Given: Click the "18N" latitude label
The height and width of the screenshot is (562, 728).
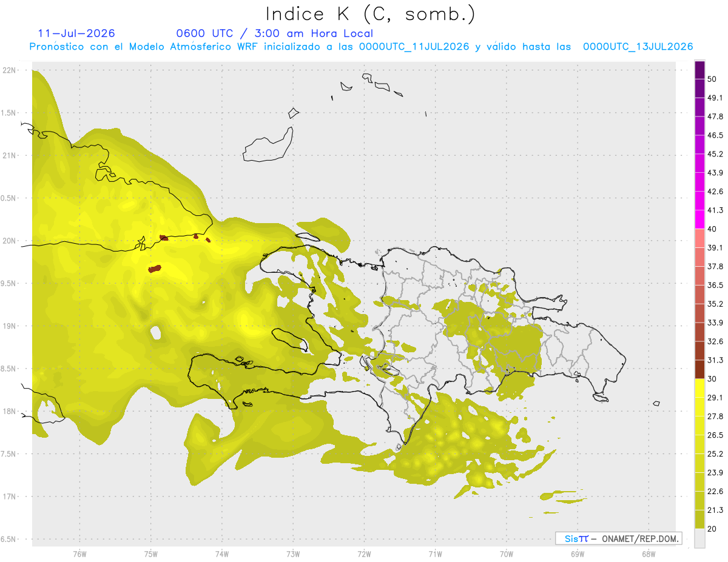Looking at the screenshot, I should [10, 411].
